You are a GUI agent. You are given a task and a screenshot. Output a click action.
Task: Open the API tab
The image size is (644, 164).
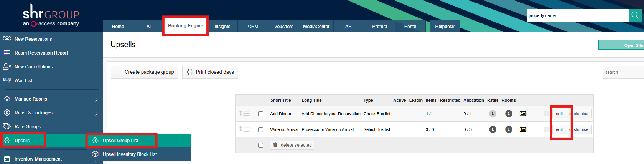click(x=349, y=26)
